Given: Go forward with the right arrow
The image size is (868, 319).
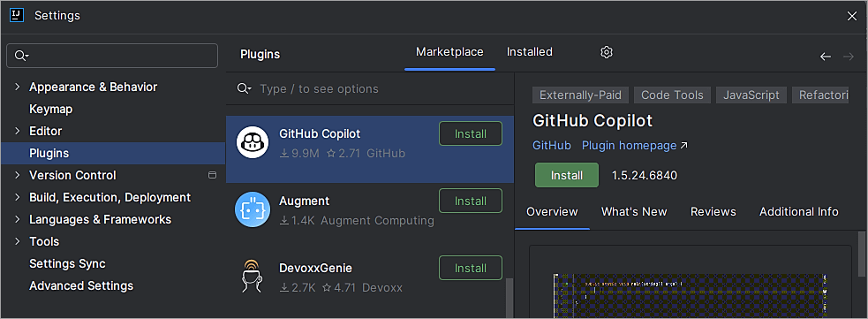Looking at the screenshot, I should click(x=848, y=57).
